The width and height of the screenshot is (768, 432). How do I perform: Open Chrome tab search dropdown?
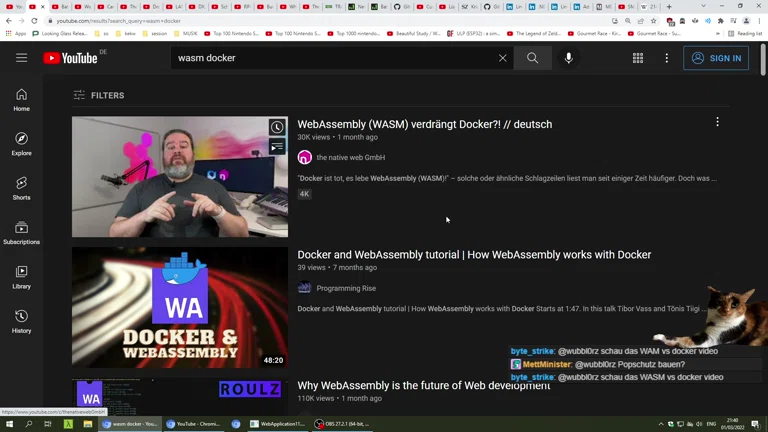point(703,6)
